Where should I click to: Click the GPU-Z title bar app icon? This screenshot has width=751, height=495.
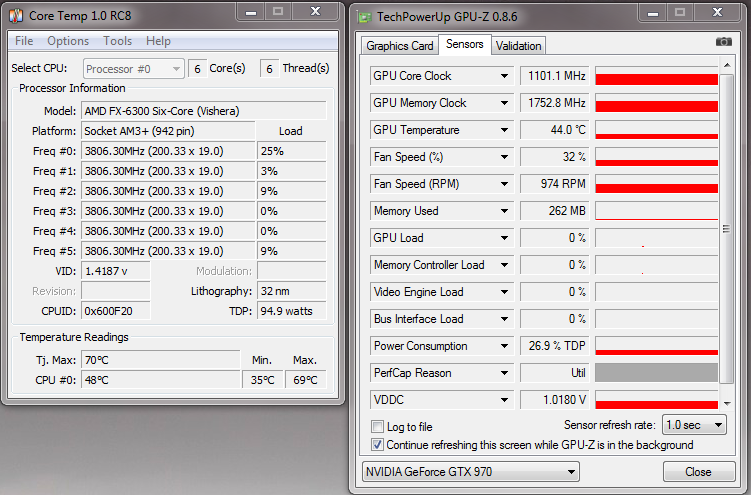click(365, 18)
